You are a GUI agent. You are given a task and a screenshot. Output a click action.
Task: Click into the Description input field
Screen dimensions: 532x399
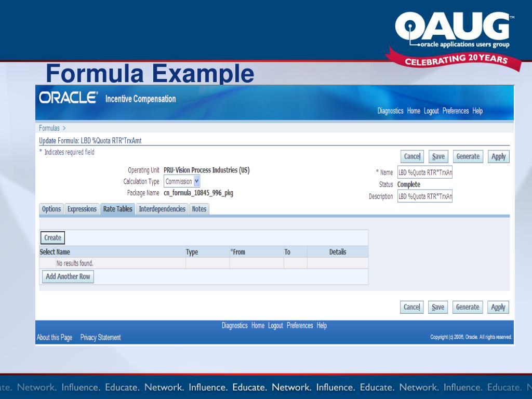[x=425, y=196]
